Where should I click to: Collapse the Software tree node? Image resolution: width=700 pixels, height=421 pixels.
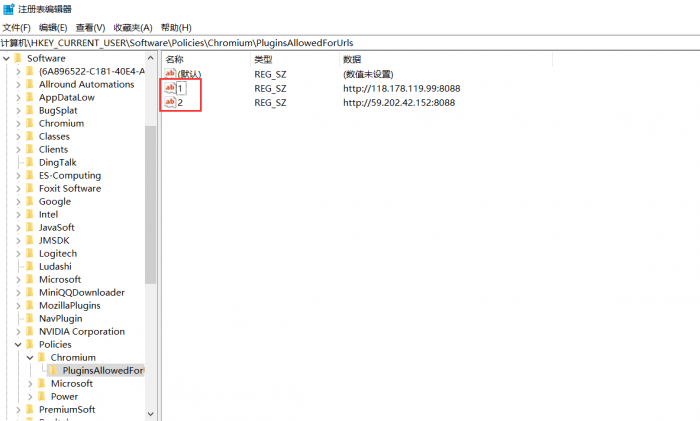[6, 58]
